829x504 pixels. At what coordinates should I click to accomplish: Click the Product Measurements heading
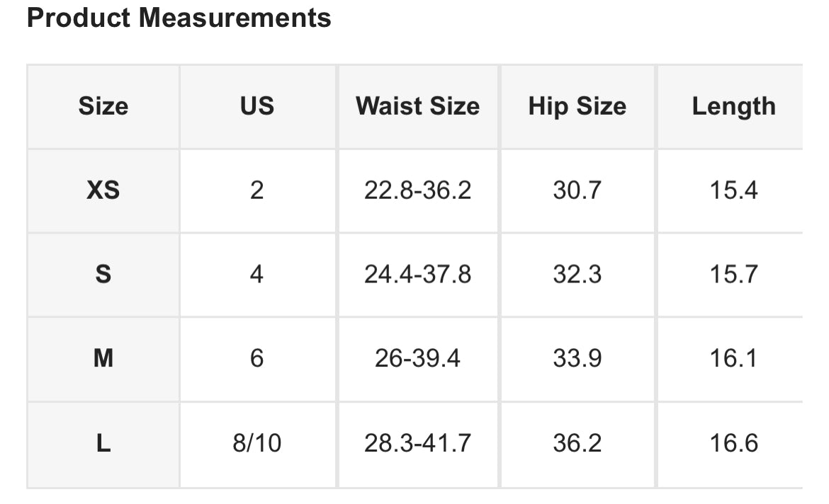[179, 18]
